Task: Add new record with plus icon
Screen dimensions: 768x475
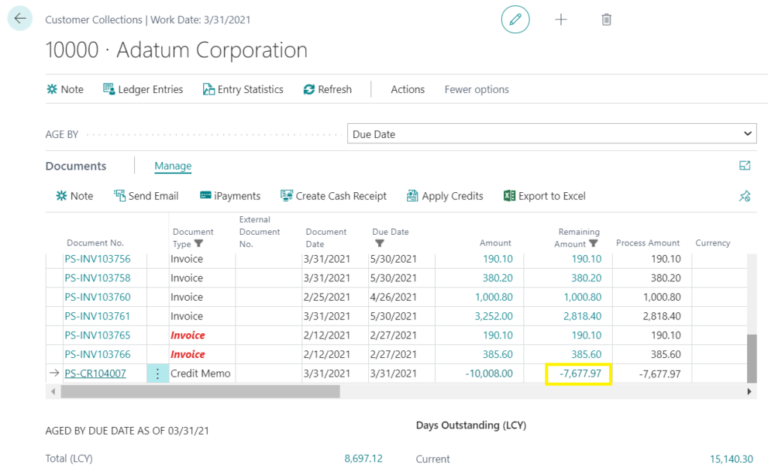Action: 561,20
